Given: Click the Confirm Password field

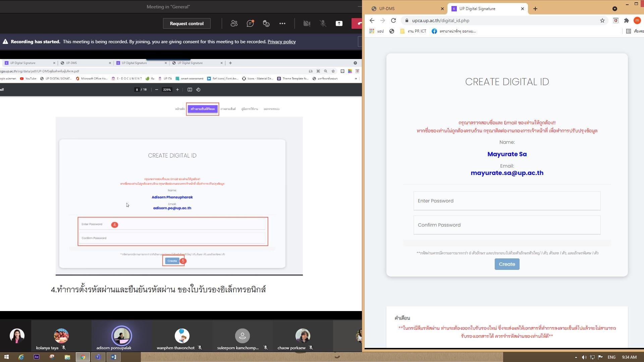Looking at the screenshot, I should click(507, 225).
